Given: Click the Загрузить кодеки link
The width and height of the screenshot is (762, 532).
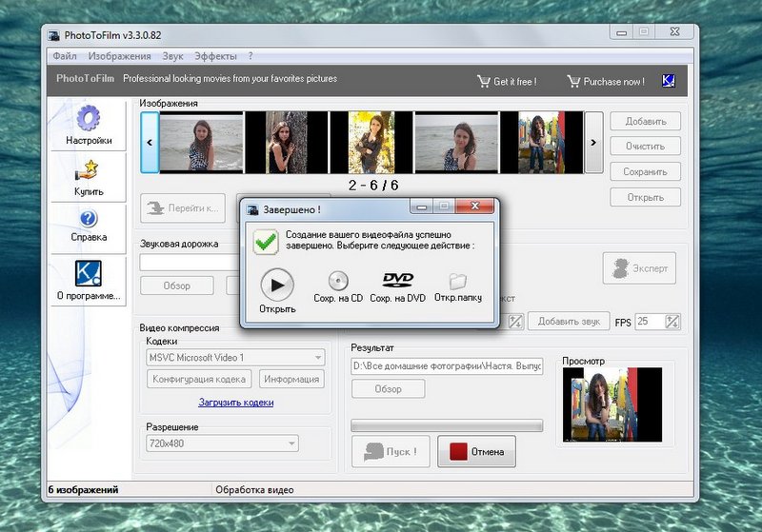Looking at the screenshot, I should (x=235, y=402).
